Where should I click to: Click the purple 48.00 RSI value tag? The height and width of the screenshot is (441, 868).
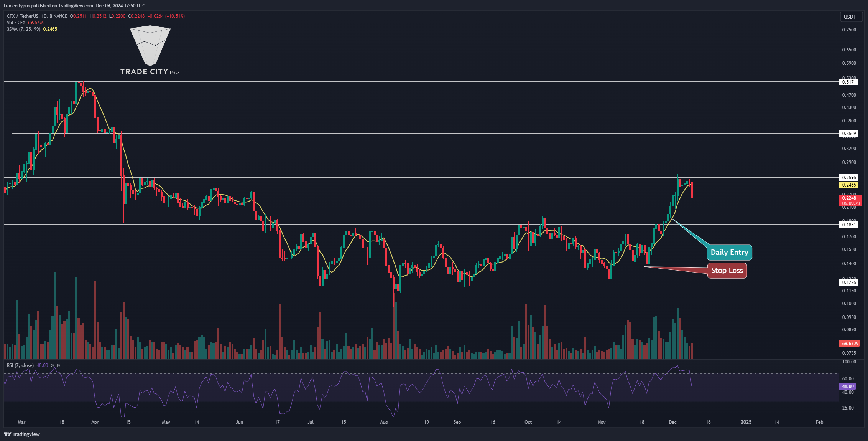pos(848,386)
